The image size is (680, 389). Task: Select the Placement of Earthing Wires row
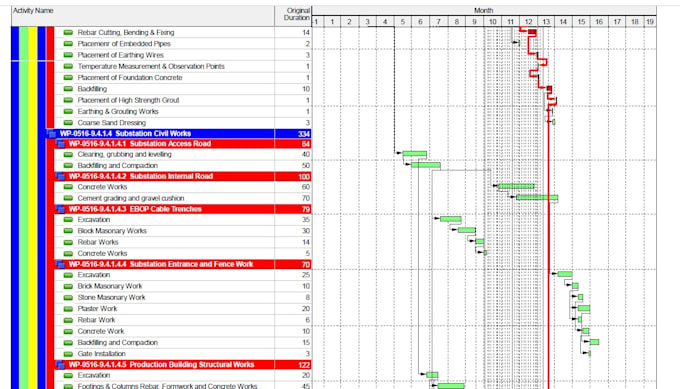coord(183,55)
